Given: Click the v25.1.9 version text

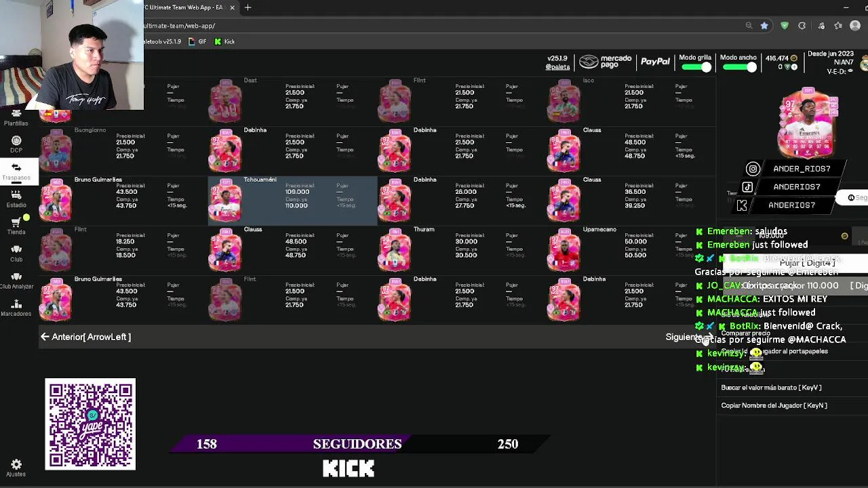Looking at the screenshot, I should pyautogui.click(x=557, y=59).
